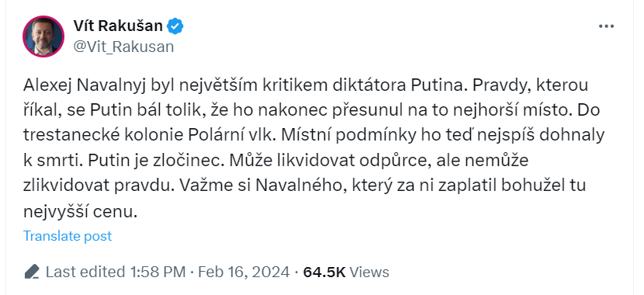The image size is (644, 295).
Task: Open the three-dot more options menu
Action: pos(606,26)
